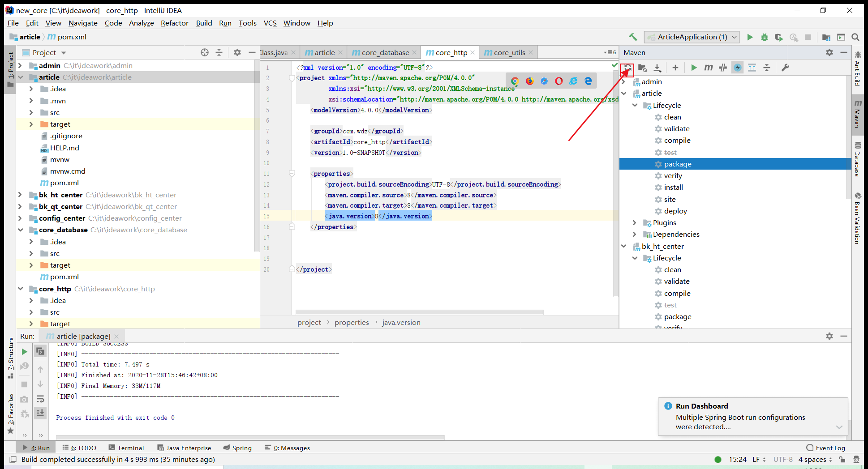Click the Maven Download Sources icon
Image resolution: width=868 pixels, height=469 pixels.
657,68
